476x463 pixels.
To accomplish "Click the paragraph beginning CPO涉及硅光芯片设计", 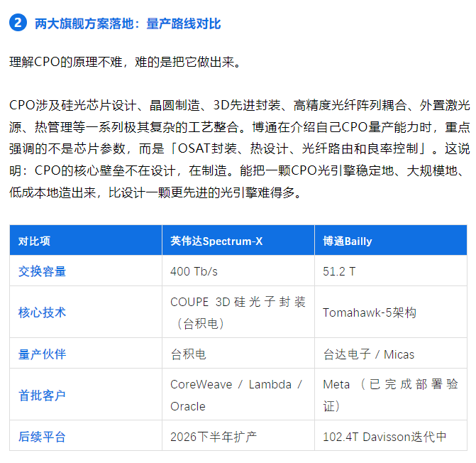I will click(x=240, y=149).
